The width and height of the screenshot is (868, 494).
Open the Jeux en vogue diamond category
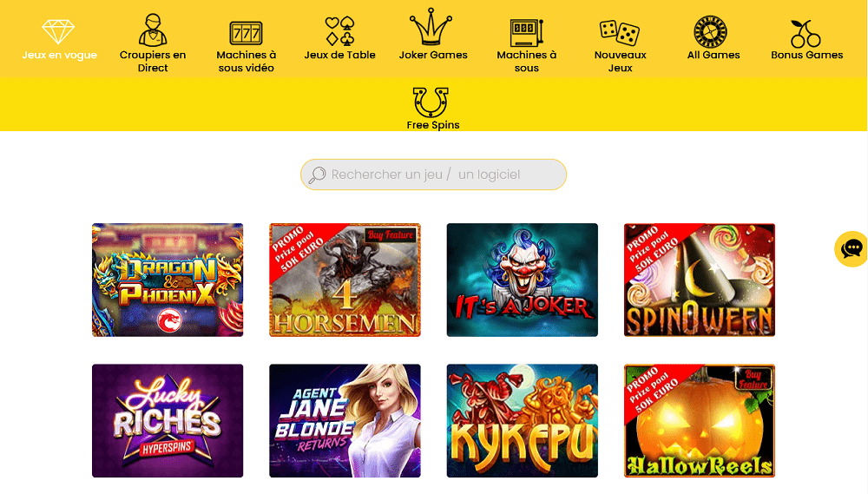59,31
